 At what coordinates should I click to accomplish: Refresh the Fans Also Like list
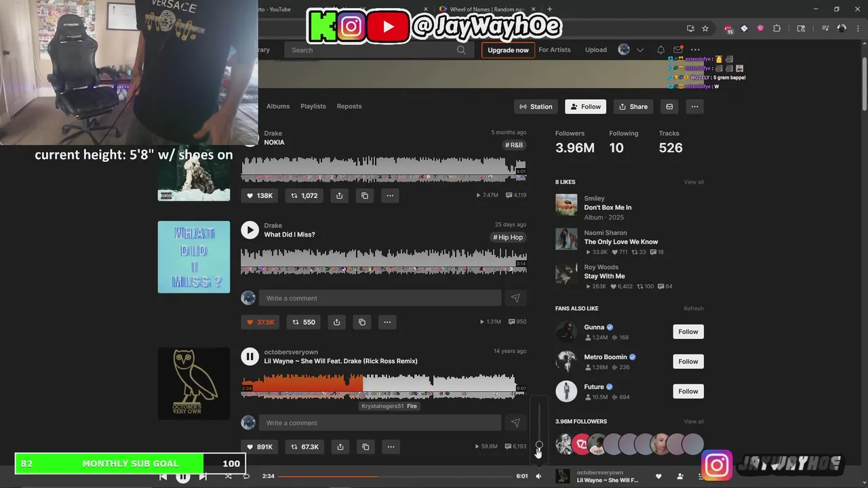694,308
